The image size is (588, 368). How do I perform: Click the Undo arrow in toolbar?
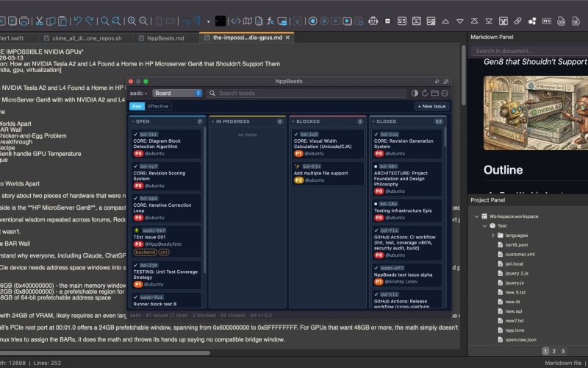[x=78, y=21]
